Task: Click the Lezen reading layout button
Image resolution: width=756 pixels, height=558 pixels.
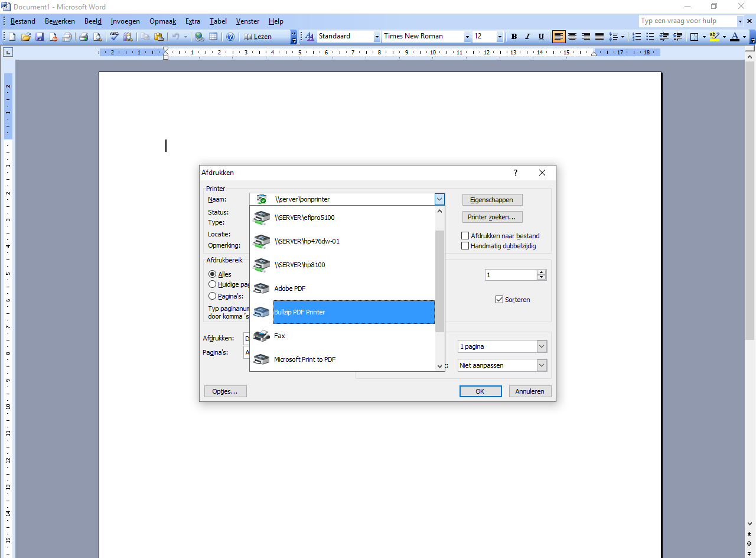Action: tap(259, 37)
